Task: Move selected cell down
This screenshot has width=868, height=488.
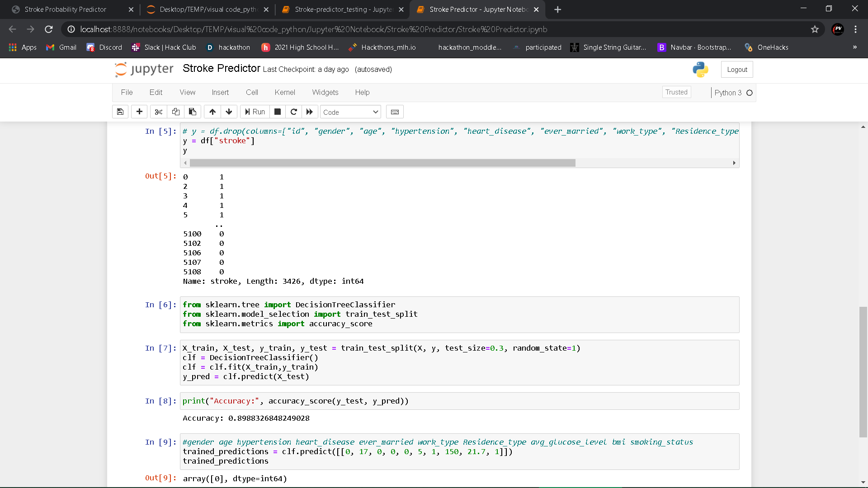Action: 229,112
